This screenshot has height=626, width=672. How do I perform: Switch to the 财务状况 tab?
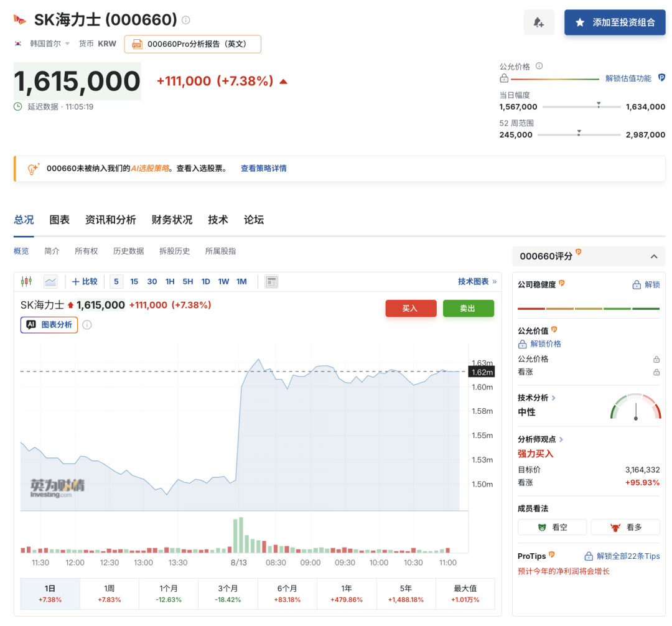pos(172,220)
